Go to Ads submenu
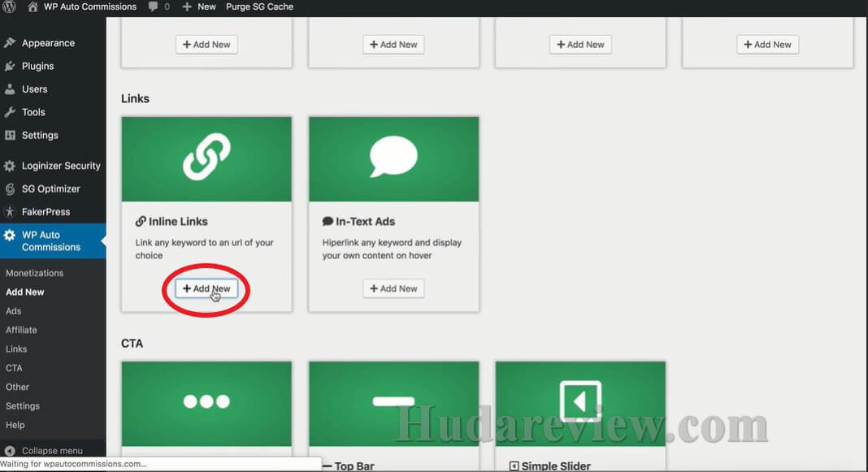This screenshot has height=472, width=868. pos(13,311)
